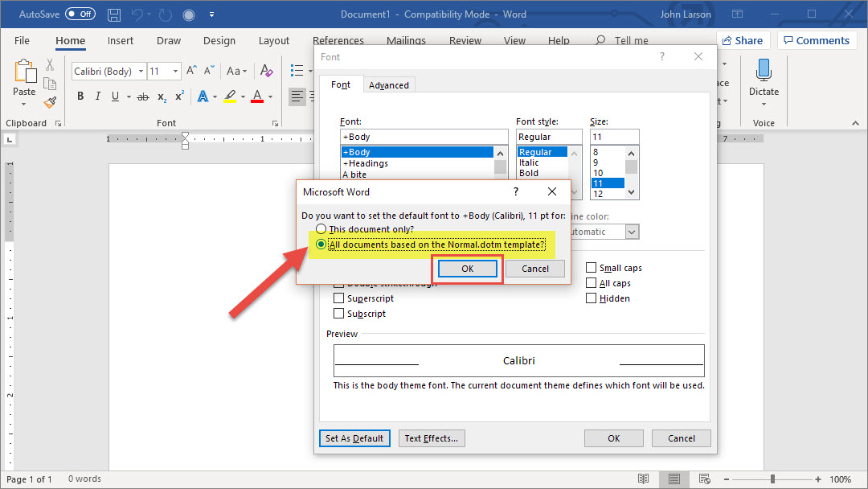
Task: Switch to the Advanced tab
Action: (x=389, y=85)
